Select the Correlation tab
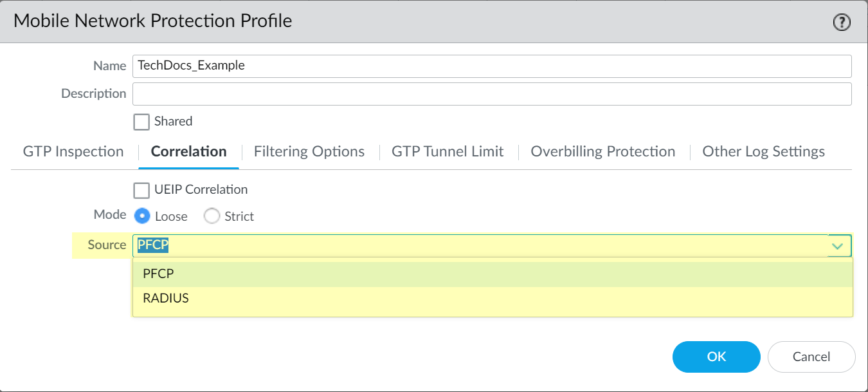This screenshot has width=868, height=392. coord(188,152)
